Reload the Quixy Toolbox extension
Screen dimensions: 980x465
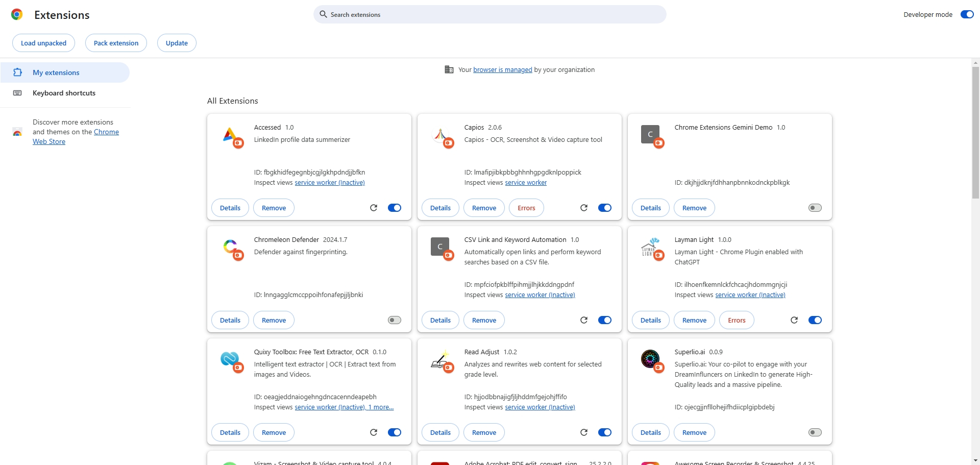(x=374, y=432)
